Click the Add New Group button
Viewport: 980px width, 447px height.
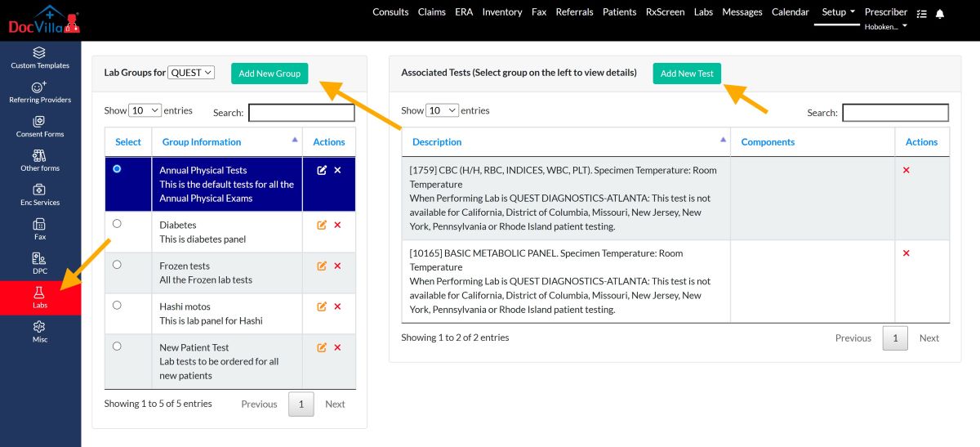(x=269, y=74)
